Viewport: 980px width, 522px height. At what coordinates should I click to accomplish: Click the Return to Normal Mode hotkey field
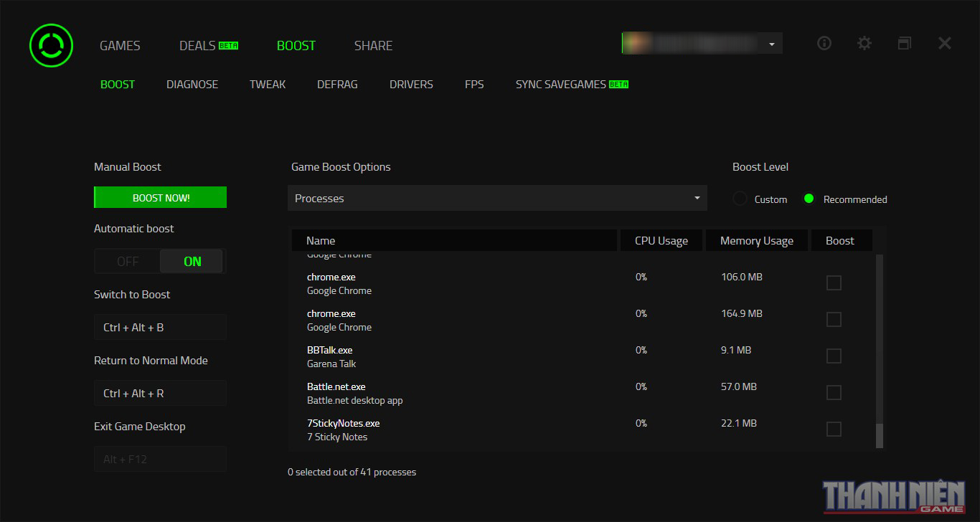(x=160, y=393)
